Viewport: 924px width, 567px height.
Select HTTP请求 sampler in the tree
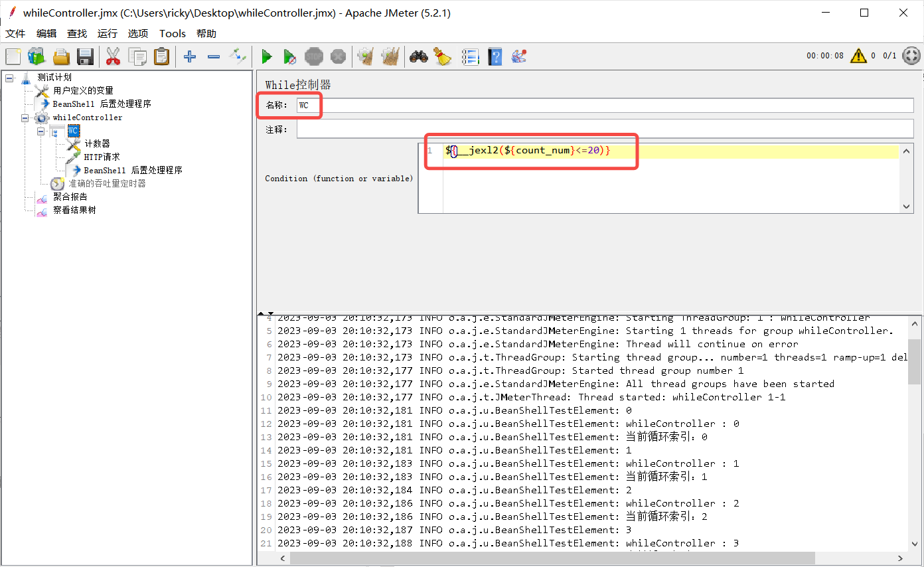[102, 157]
